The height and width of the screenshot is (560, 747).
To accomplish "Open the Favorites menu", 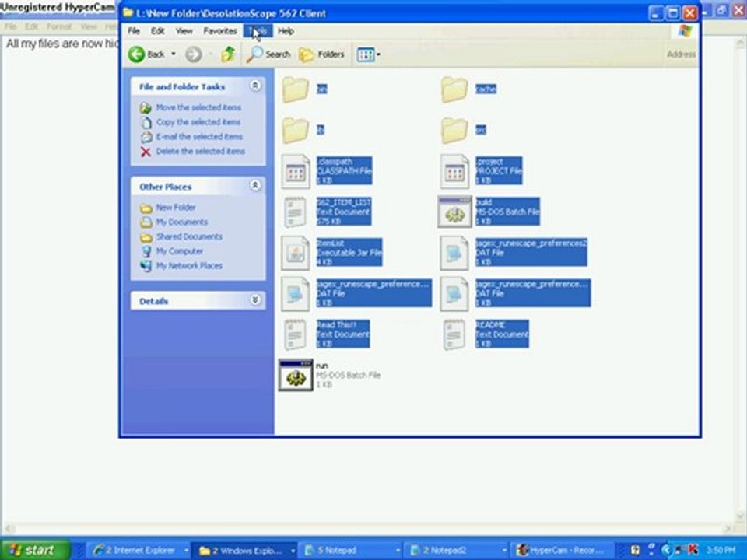I will tap(220, 31).
